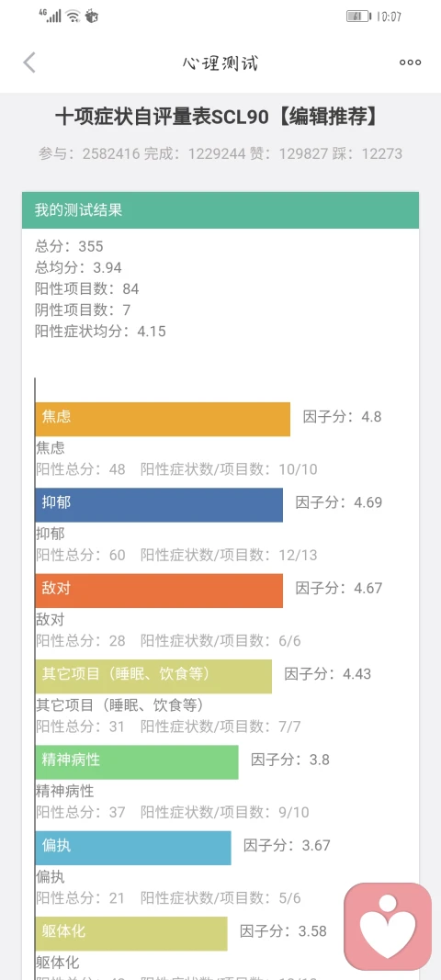The image size is (441, 980).
Task: Select the 其它项目（睡眠、饮食等）bar
Action: 153,676
